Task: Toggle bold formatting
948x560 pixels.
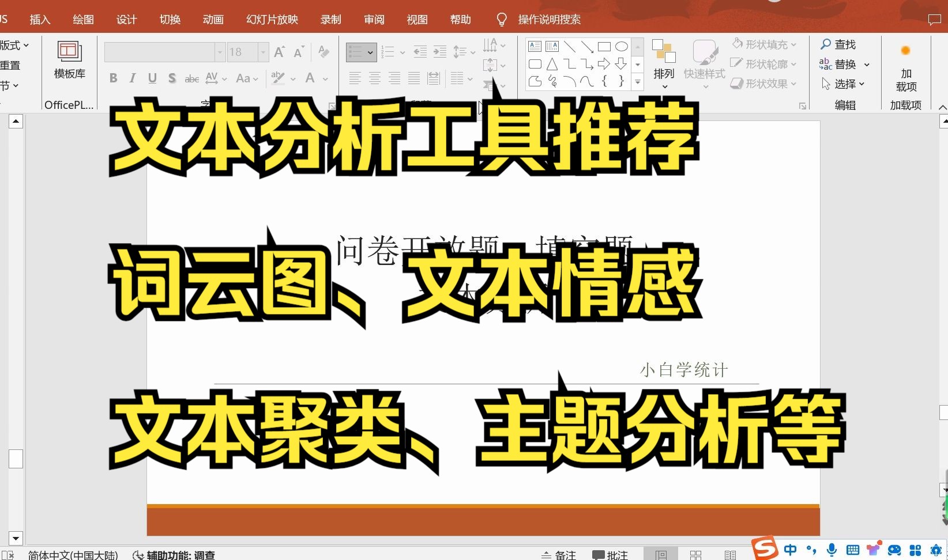Action: pyautogui.click(x=114, y=78)
